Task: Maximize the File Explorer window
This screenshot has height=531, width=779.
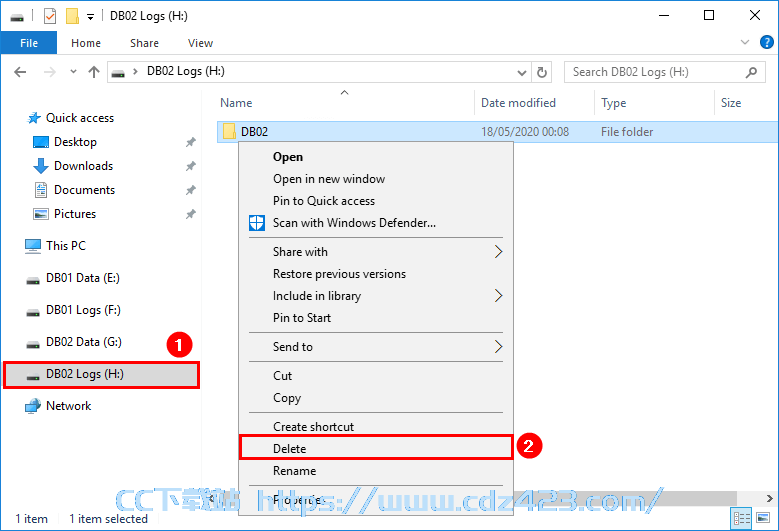Action: tap(709, 15)
